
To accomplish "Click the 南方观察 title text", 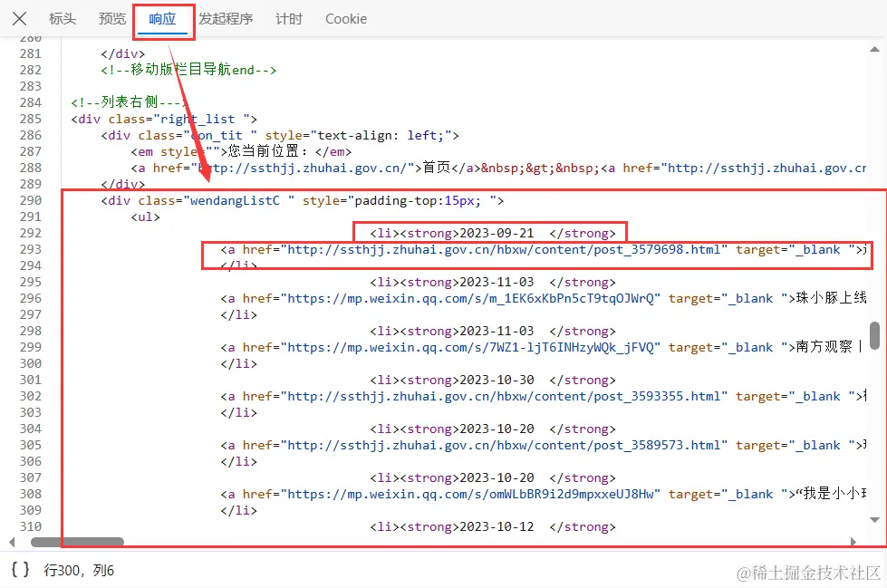I will pyautogui.click(x=824, y=346).
